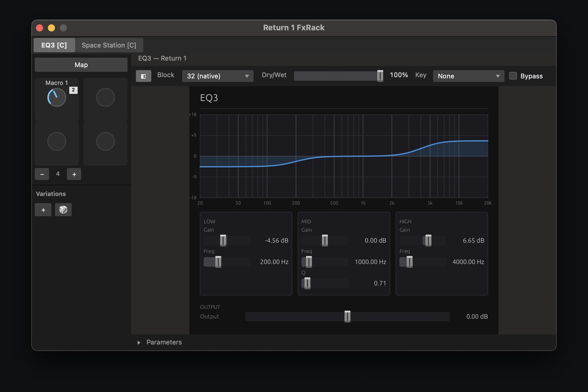Click the HIGH Freq slider handle
This screenshot has height=392, width=588.
tap(409, 262)
